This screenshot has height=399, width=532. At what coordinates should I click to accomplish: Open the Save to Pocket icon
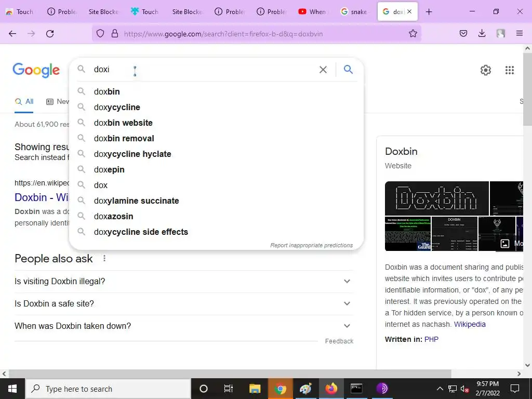463,34
